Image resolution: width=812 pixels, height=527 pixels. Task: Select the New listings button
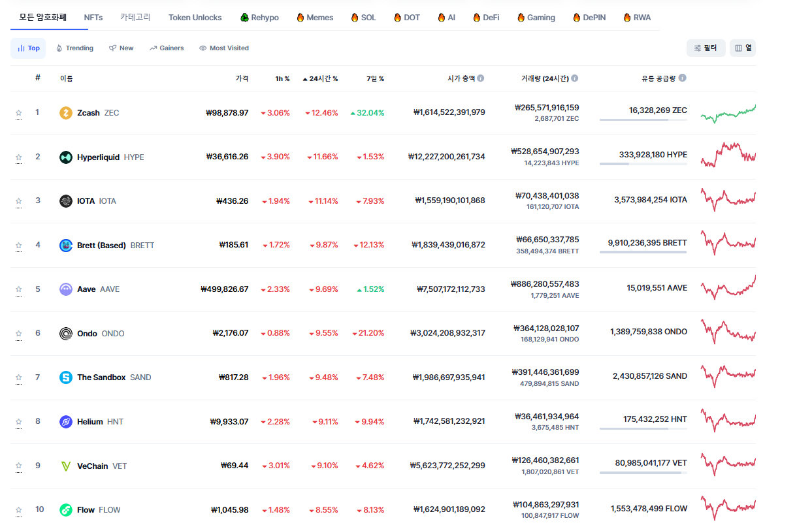click(122, 48)
